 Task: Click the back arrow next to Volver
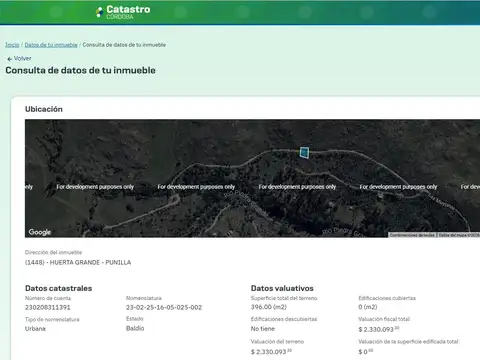(x=9, y=59)
